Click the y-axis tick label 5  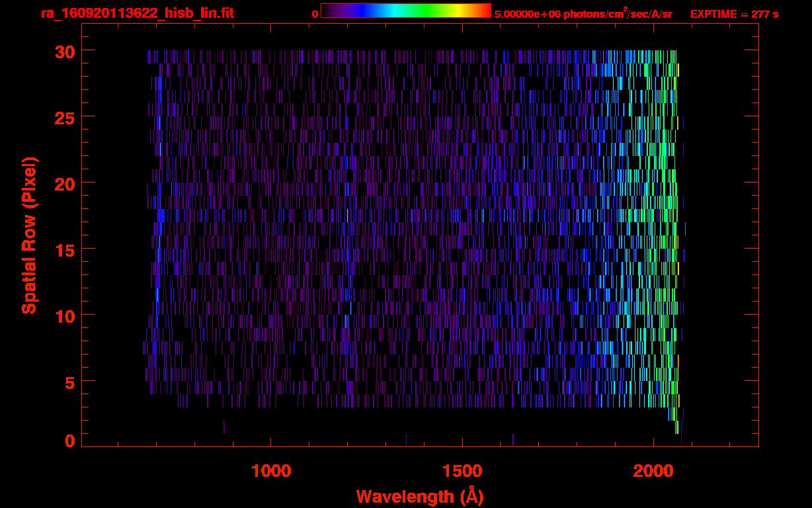pyautogui.click(x=70, y=382)
